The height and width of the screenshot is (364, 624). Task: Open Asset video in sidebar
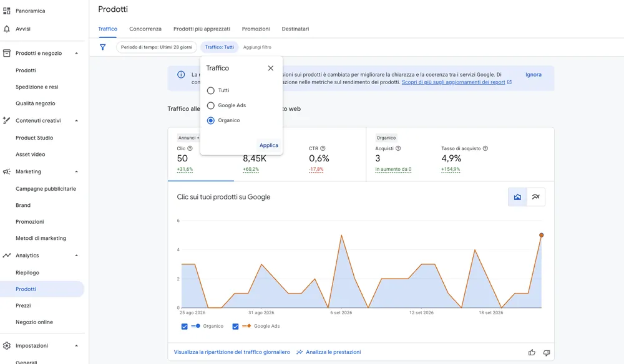[x=30, y=154]
